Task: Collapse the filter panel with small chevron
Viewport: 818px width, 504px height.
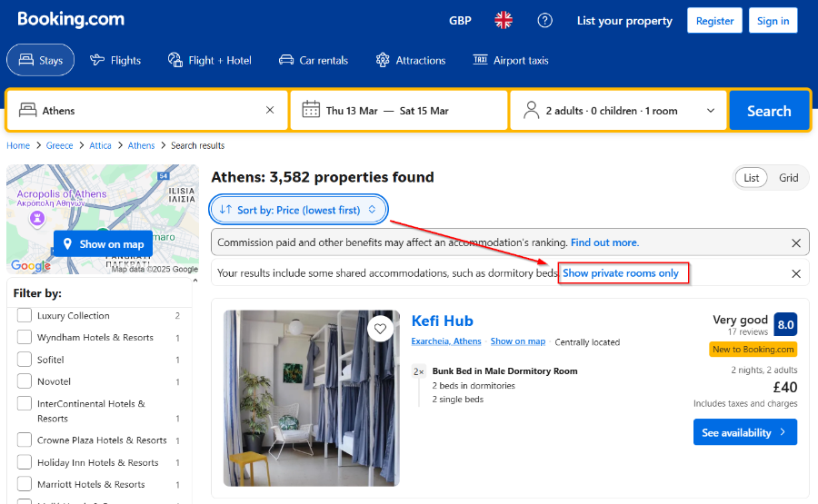Action: click(195, 281)
